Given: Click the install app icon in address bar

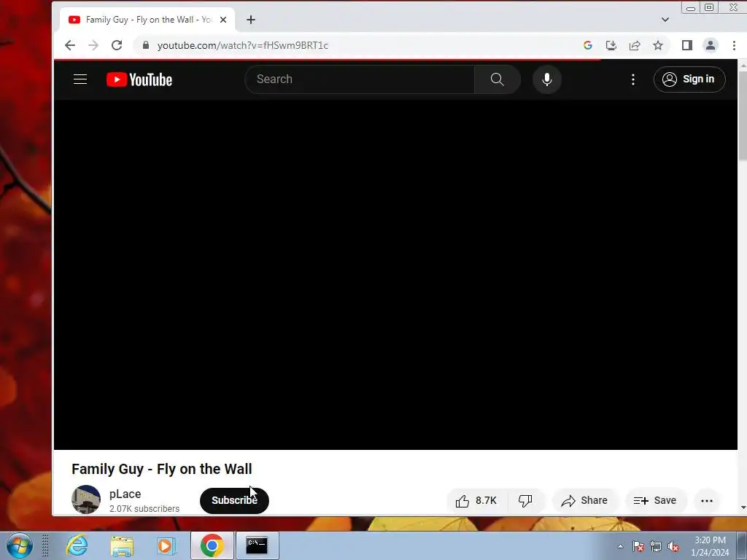Looking at the screenshot, I should pyautogui.click(x=611, y=45).
